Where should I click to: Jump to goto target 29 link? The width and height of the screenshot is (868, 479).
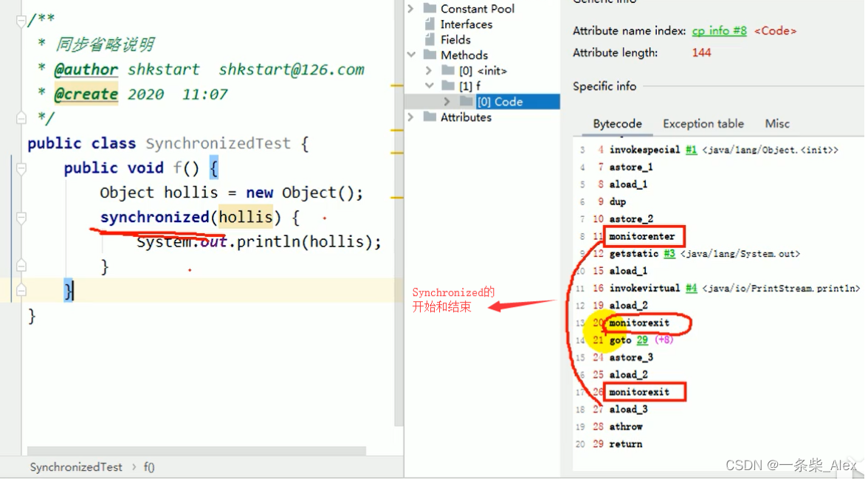coord(642,340)
